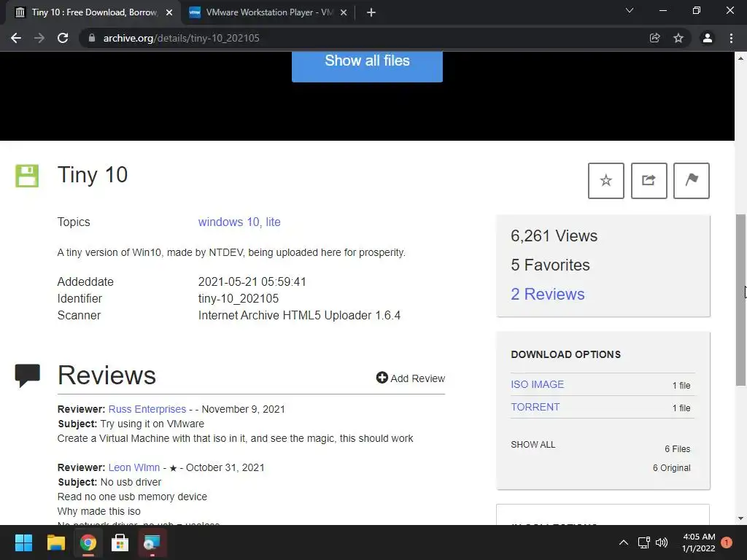Click the Show all files button
Screen dimensions: 747x560
point(368,65)
